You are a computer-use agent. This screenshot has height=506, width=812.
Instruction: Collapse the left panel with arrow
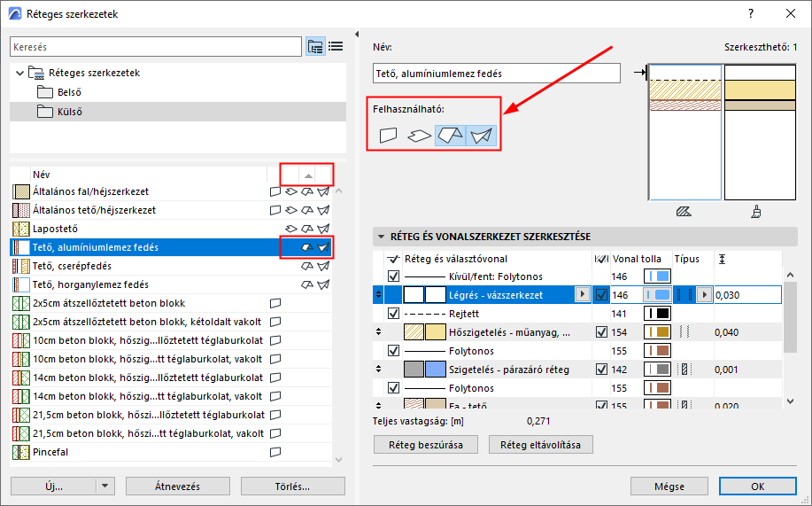pos(357,35)
